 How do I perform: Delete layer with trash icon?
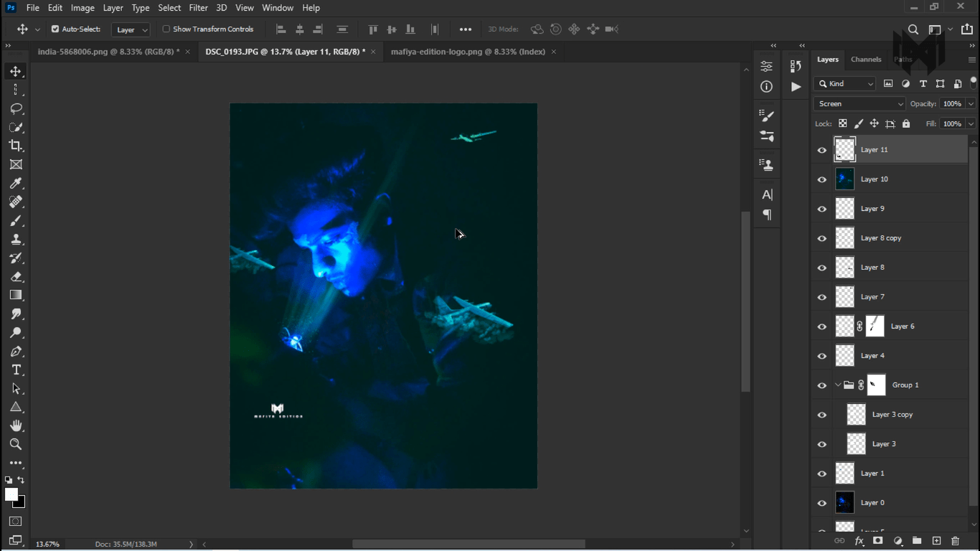click(956, 541)
